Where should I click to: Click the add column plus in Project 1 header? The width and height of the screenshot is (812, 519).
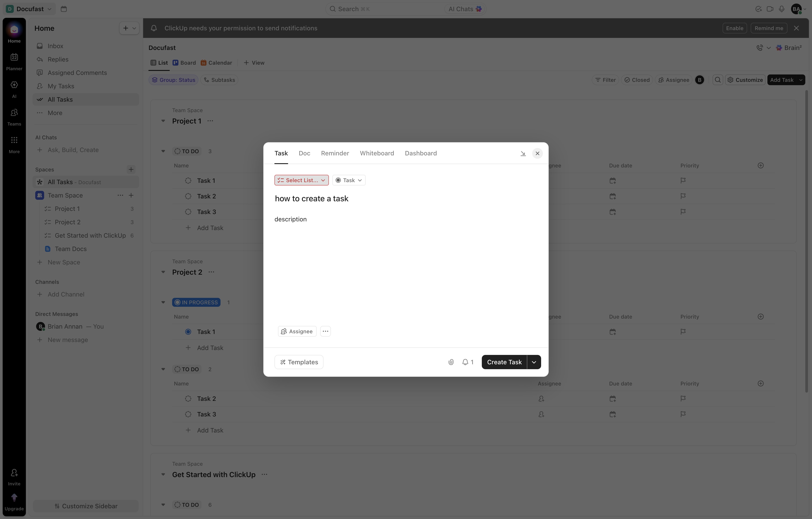[761, 166]
